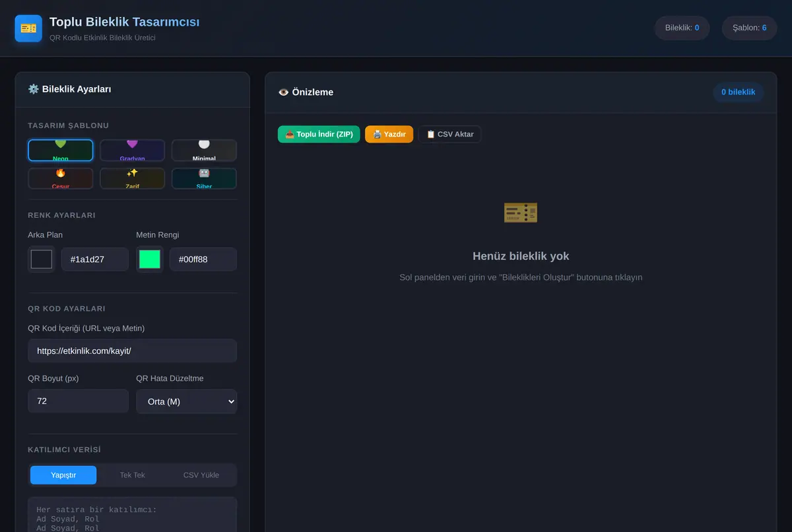The image size is (792, 532).
Task: Click the 'QR Kodlu Etkinlik Bileklik Üretici' subtitle
Action: pos(102,38)
